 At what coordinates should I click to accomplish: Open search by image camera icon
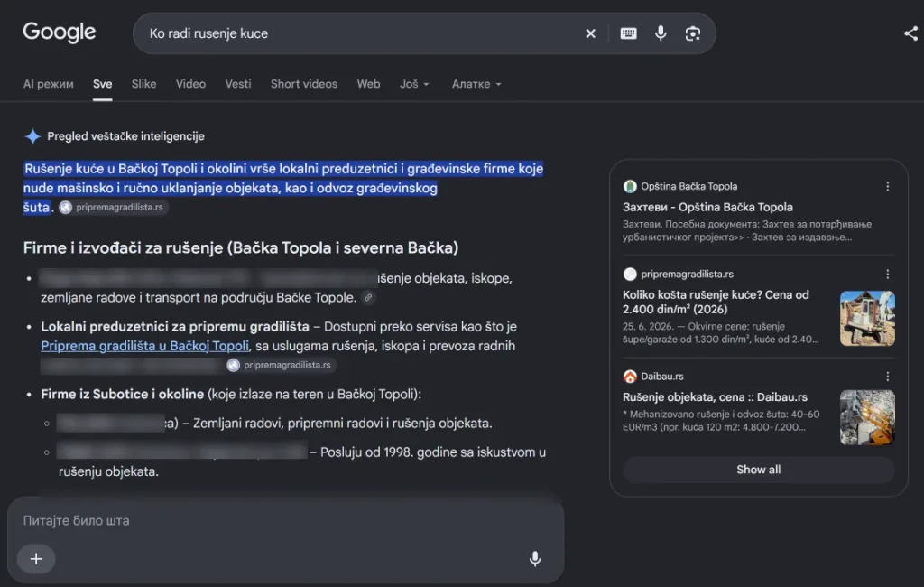pos(692,33)
